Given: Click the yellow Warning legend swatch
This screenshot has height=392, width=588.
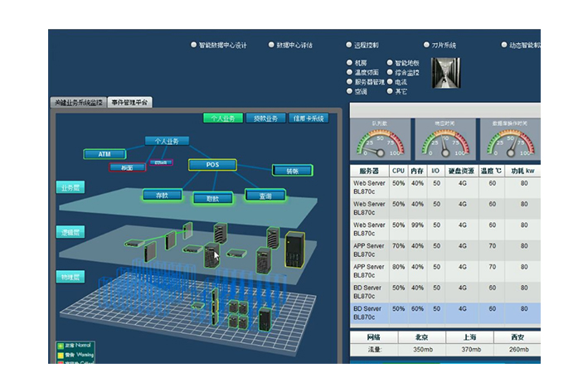Looking at the screenshot, I should 61,355.
